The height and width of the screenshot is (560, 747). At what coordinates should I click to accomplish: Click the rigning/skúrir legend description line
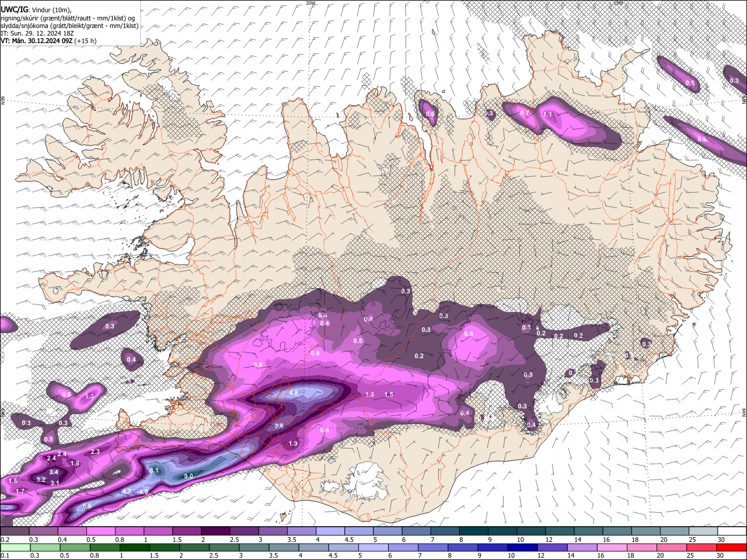67,17
